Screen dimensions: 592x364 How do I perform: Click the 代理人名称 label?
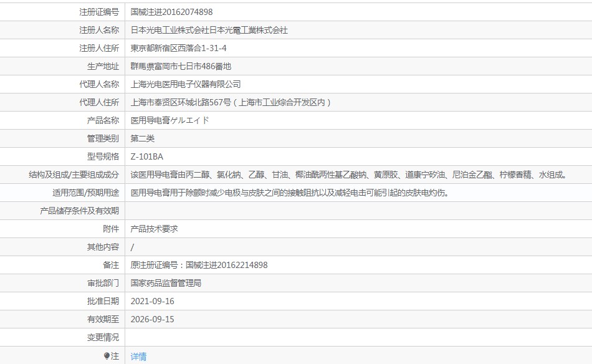(99, 84)
